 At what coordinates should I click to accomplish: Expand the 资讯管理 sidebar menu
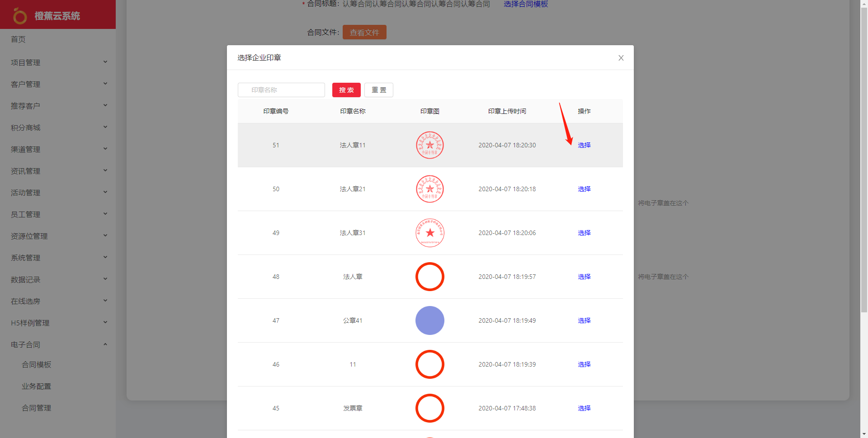[58, 171]
